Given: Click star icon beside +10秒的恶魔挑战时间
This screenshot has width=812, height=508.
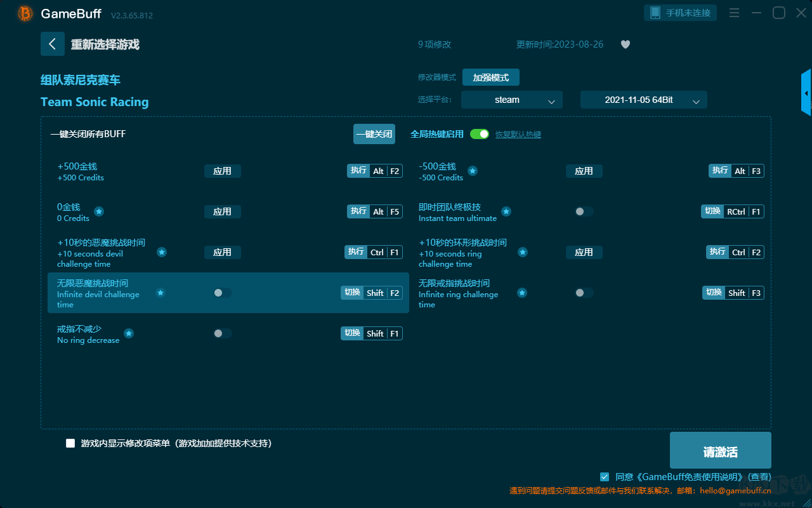Looking at the screenshot, I should tap(162, 252).
